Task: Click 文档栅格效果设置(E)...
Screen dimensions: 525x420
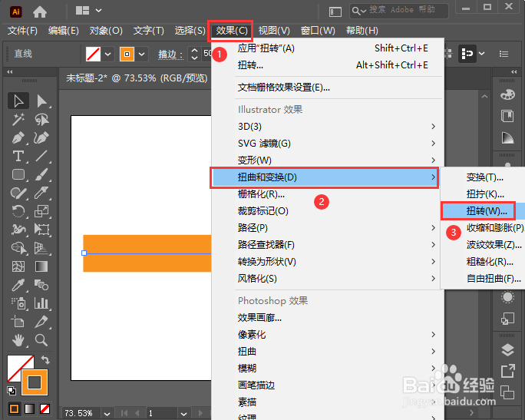Action: [329, 88]
